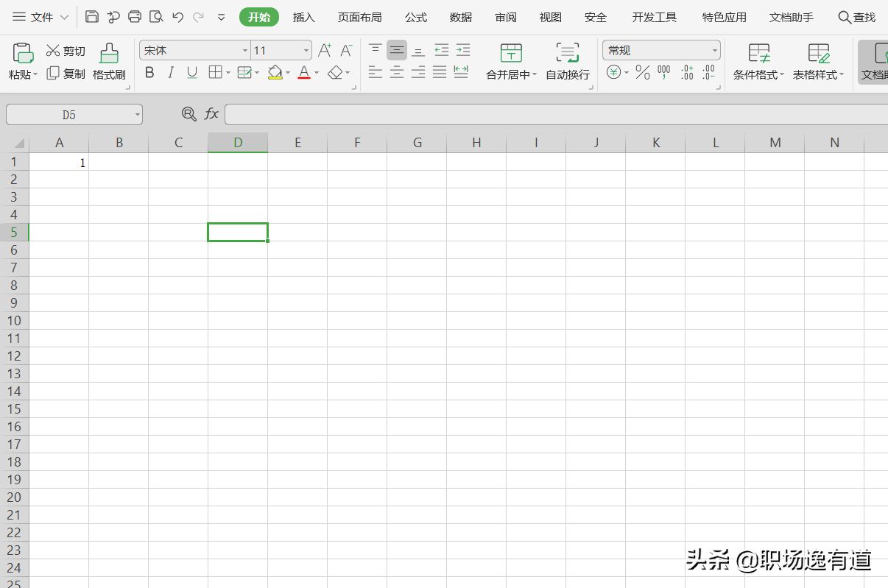Click the formula bar input field

point(556,114)
